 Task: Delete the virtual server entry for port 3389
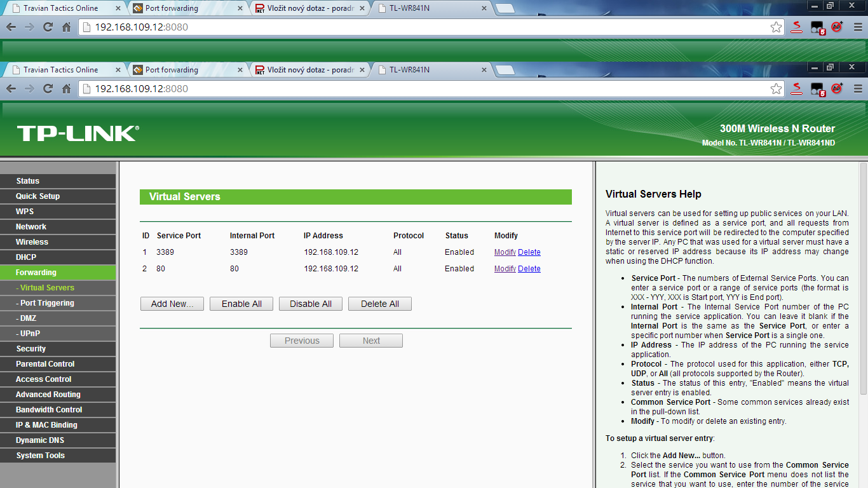(x=529, y=252)
